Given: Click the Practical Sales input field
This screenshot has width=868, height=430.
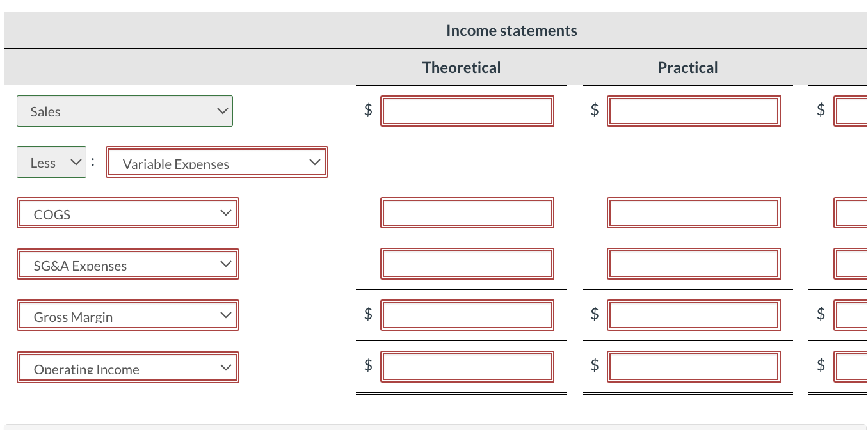Looking at the screenshot, I should pyautogui.click(x=694, y=111).
